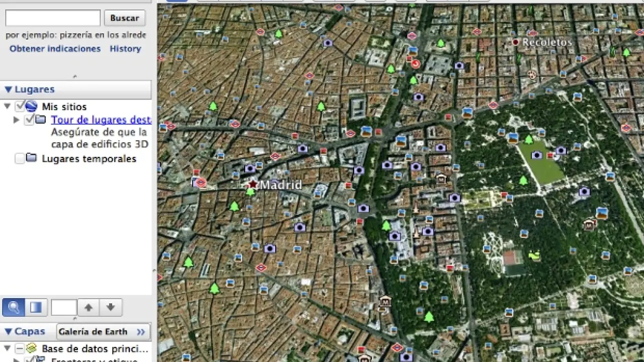Viewport: 644px width, 362px height.
Task: Click the yellow-green golf icon in the park
Action: (534, 255)
